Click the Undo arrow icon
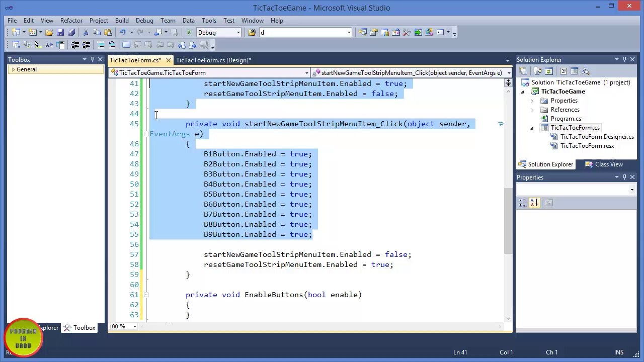The height and width of the screenshot is (362, 644). coord(122,33)
